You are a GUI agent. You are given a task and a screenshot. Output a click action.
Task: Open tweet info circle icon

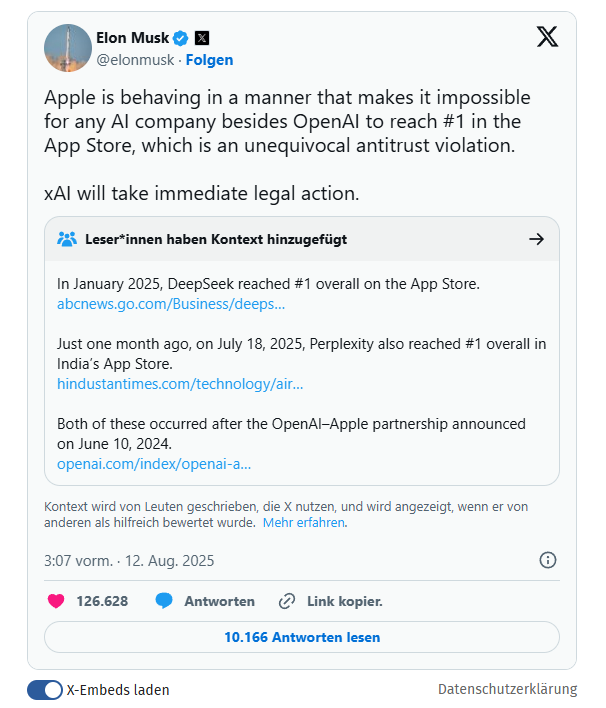point(548,560)
